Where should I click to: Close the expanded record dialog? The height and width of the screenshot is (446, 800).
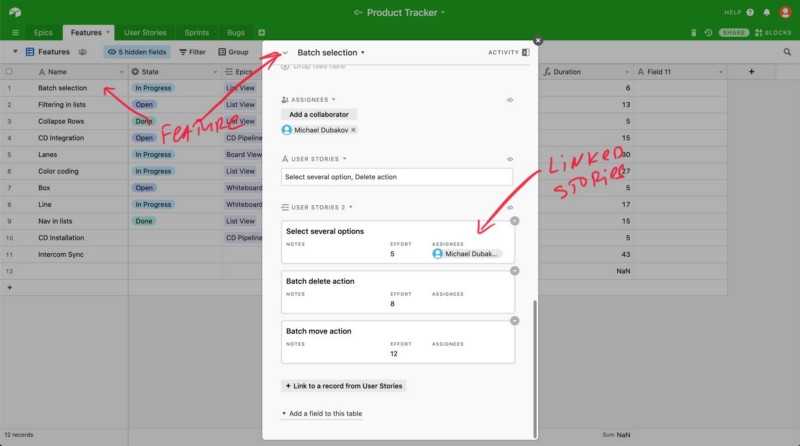pos(538,41)
